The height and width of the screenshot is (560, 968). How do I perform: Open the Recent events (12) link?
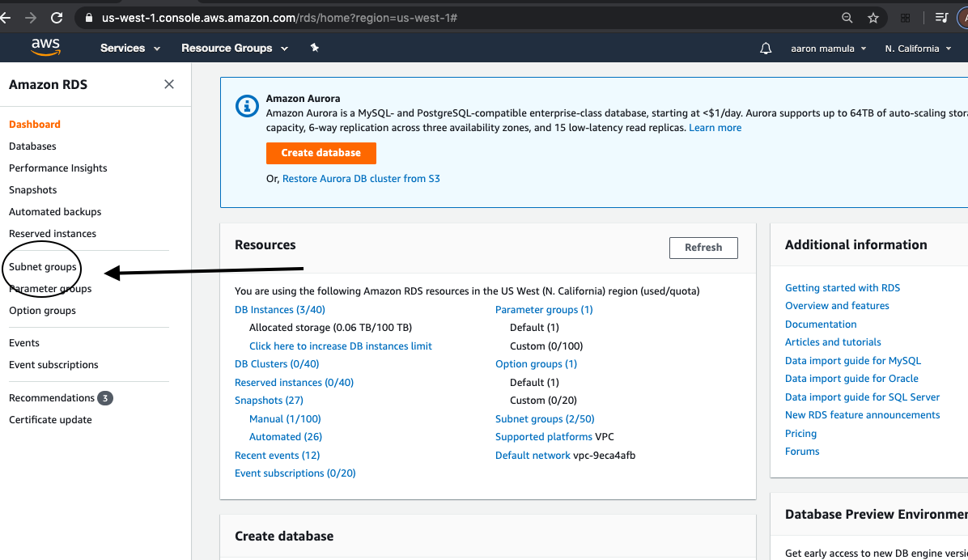pos(277,455)
